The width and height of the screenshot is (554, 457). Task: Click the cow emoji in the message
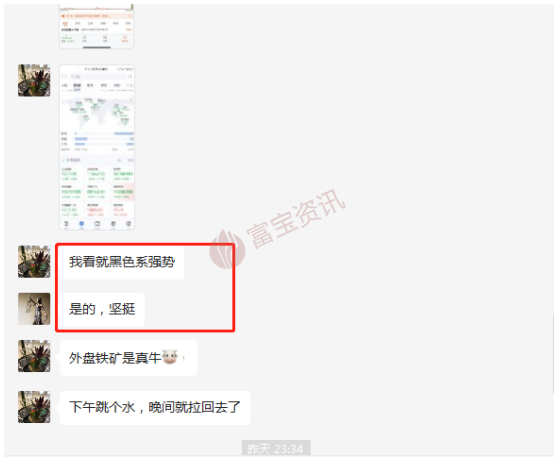pos(170,357)
